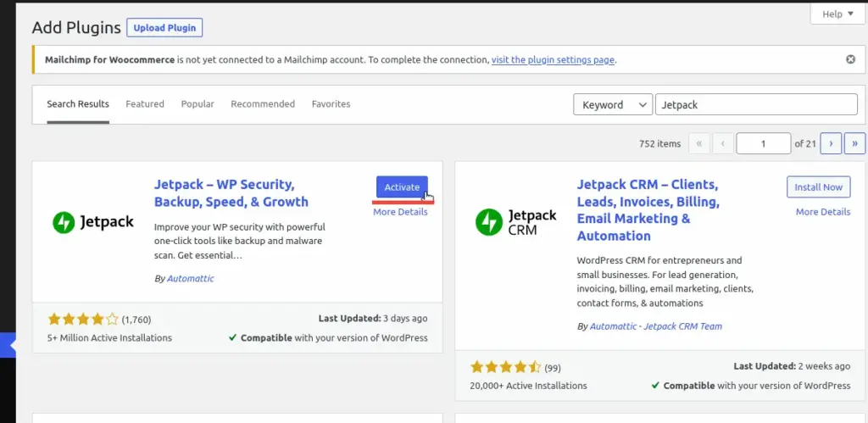Click the 5+ Million Active Installations text
The width and height of the screenshot is (868, 423).
pyautogui.click(x=110, y=337)
